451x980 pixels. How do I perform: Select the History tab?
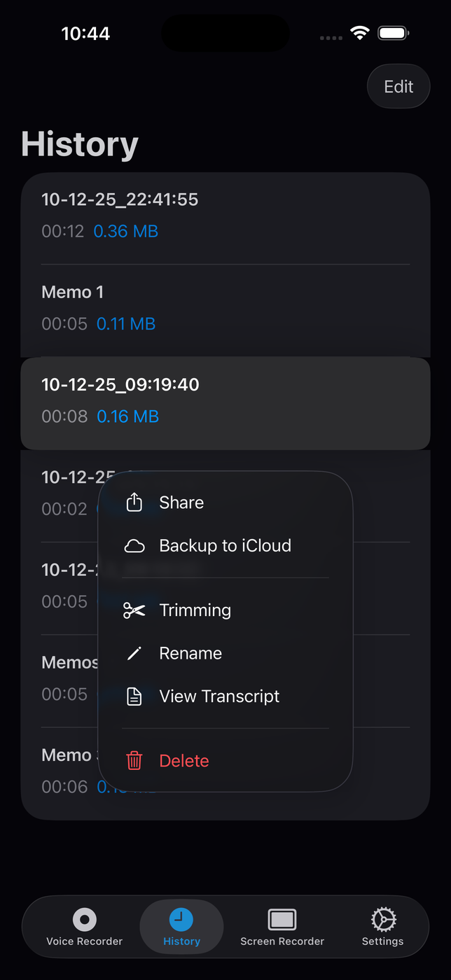(182, 926)
